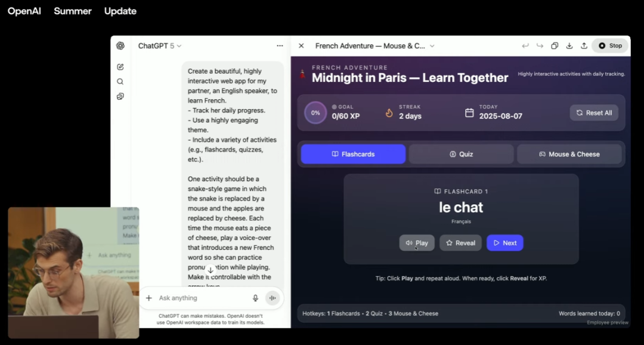The image size is (644, 345).
Task: Download the canvas using the download icon
Action: point(569,45)
